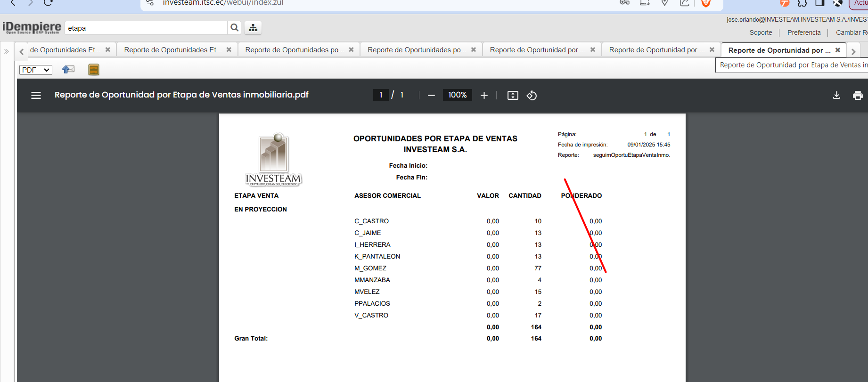Print the PDF report
Viewport: 868px width, 382px height.
click(858, 95)
